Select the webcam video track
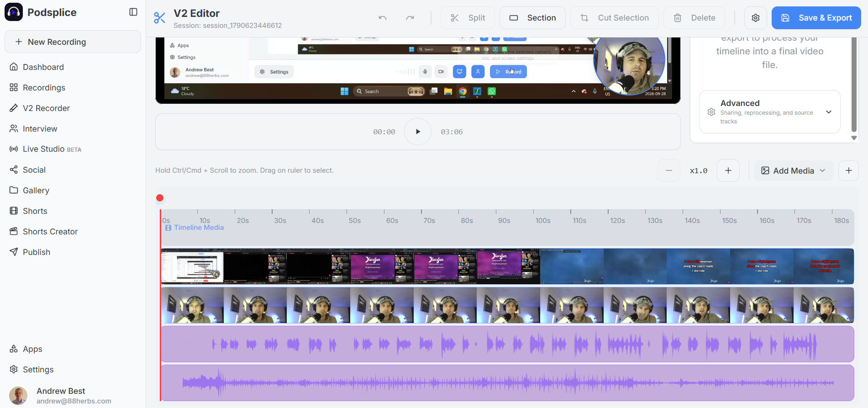Screen dimensions: 868x408 507,305
